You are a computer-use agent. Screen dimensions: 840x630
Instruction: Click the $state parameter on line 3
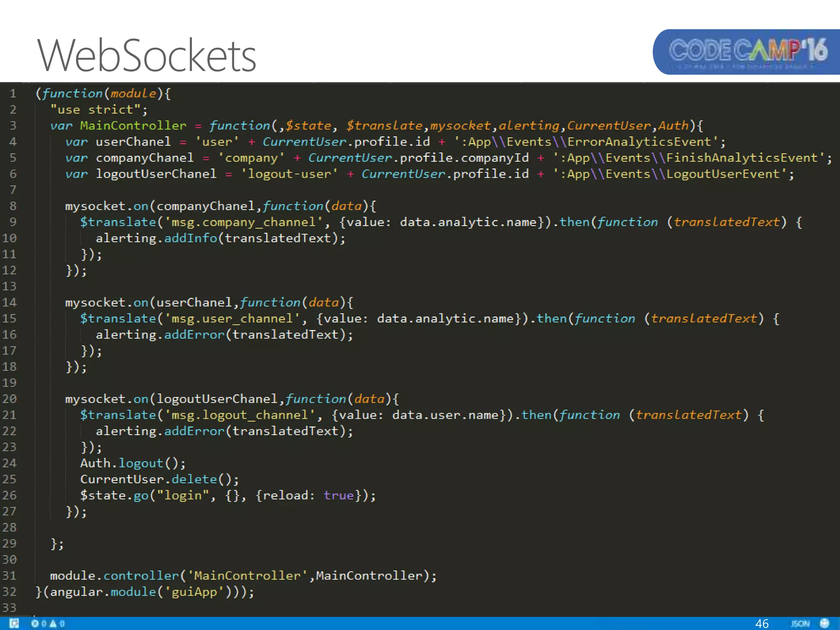(x=308, y=126)
